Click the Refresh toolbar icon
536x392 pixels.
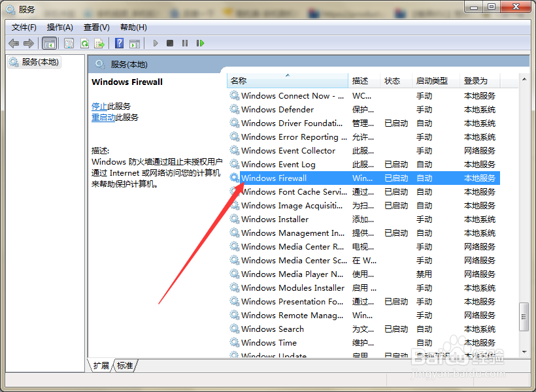point(84,43)
